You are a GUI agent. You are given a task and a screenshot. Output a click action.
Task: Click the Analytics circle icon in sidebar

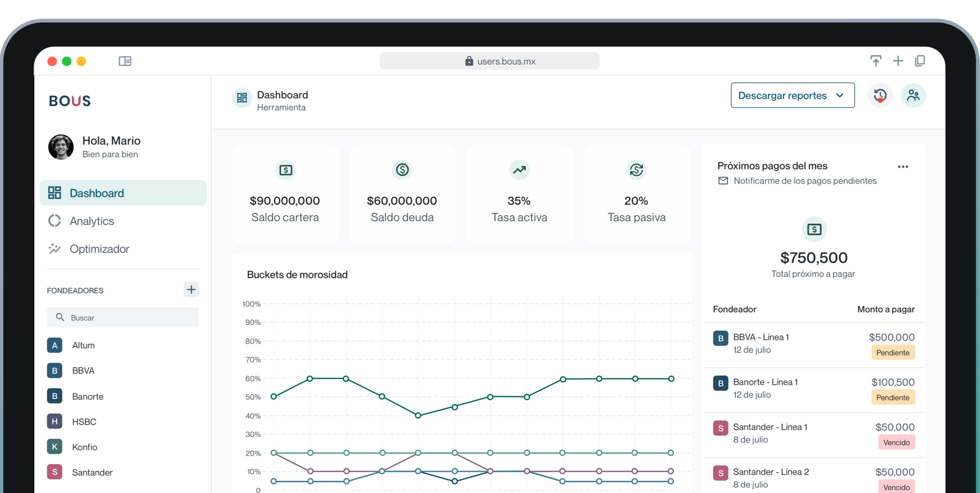(55, 221)
